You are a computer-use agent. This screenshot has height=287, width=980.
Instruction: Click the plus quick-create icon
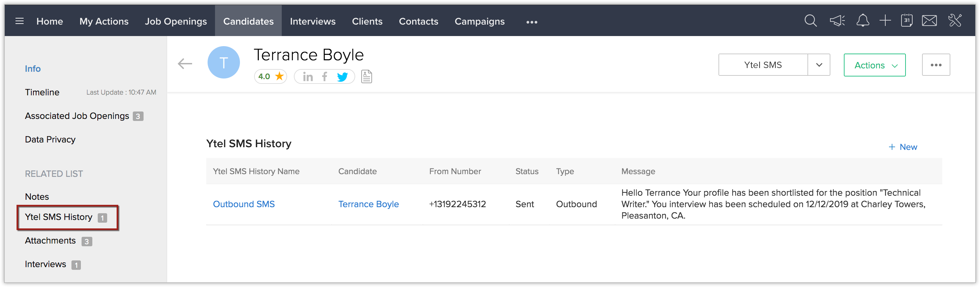tap(885, 21)
